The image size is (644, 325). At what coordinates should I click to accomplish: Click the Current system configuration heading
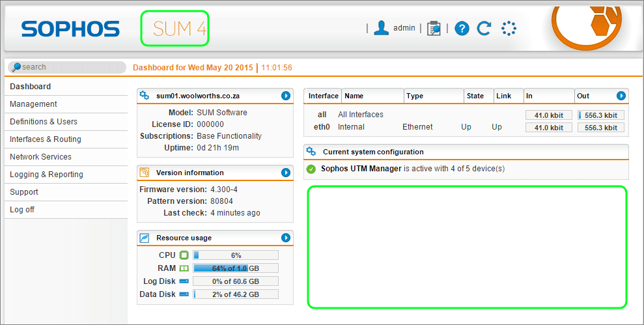(373, 152)
